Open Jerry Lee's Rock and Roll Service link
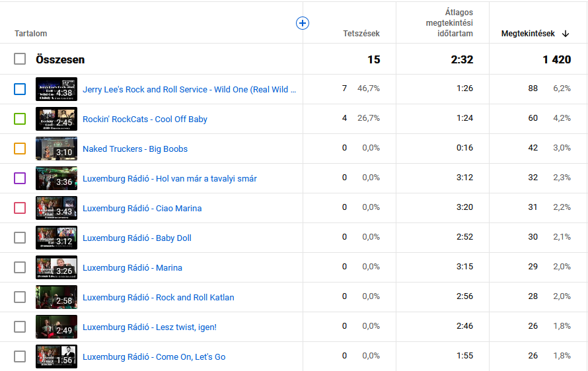Viewport: 588px width, 371px height. point(189,90)
